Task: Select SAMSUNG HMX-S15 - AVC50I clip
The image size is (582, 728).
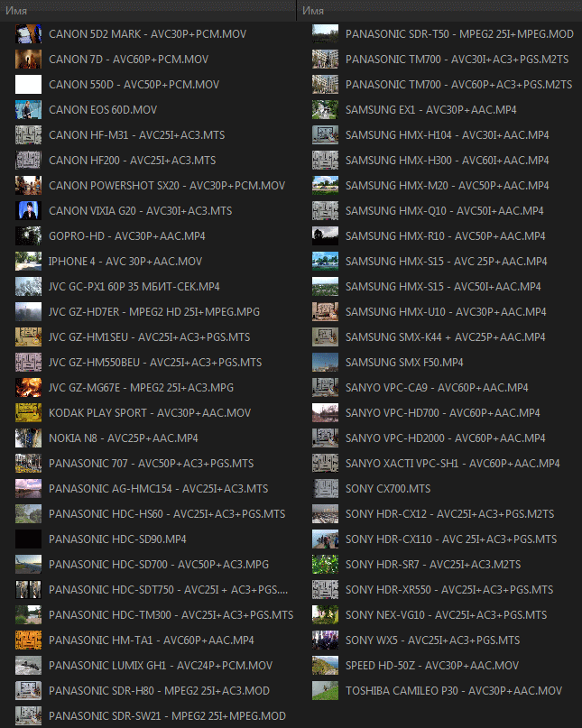Action: [x=444, y=287]
